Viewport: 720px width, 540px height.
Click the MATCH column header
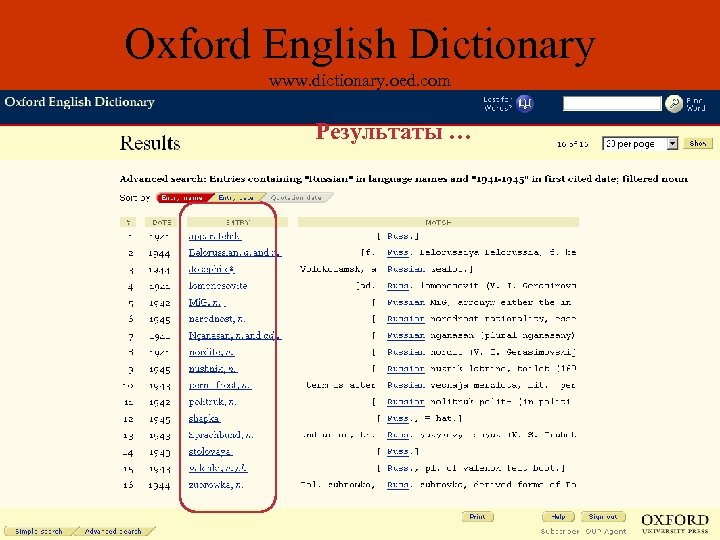[438, 222]
